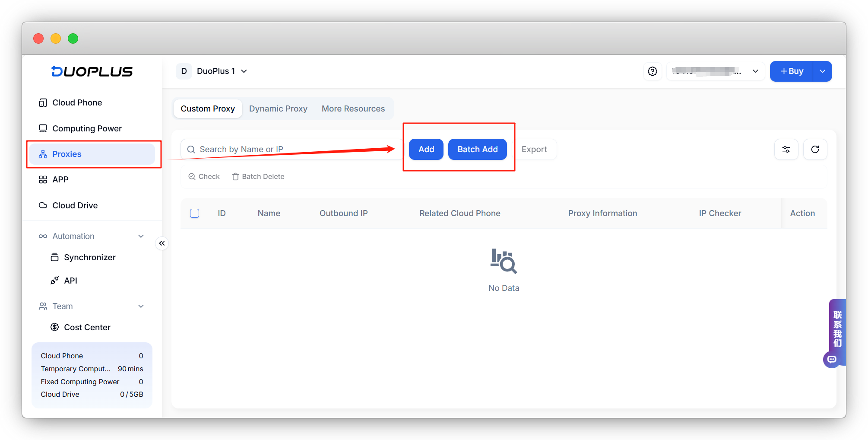This screenshot has width=868, height=440.
Task: Click the Automation infinity icon
Action: pos(43,236)
